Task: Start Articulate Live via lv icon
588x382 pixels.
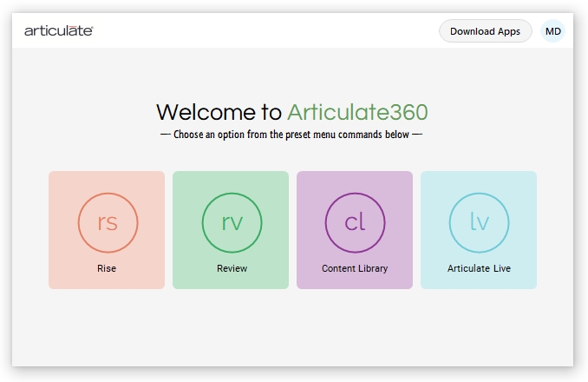Action: click(479, 222)
